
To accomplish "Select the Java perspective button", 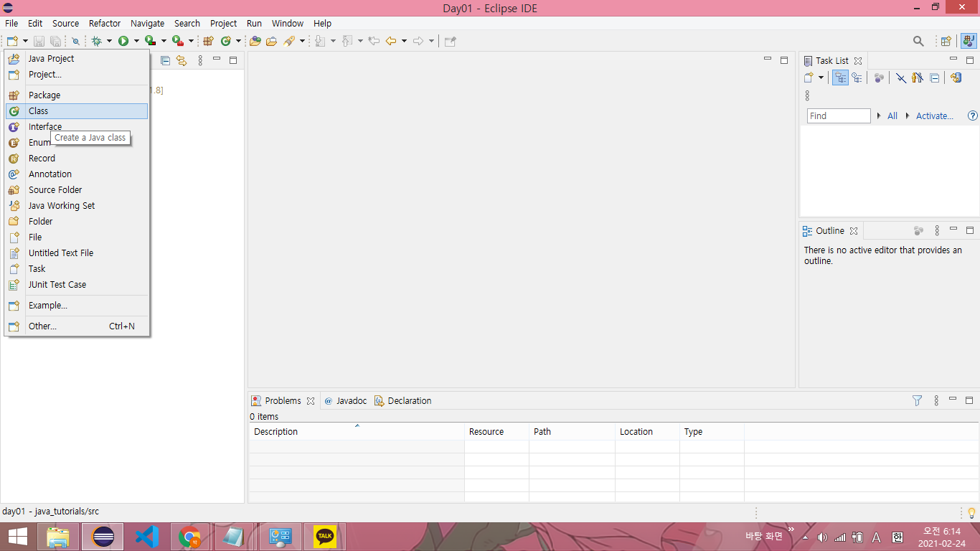I will click(969, 41).
